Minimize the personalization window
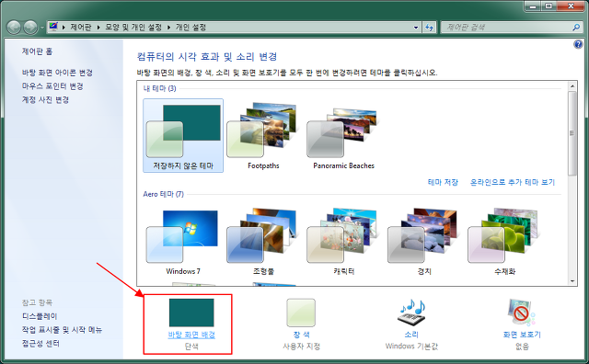The height and width of the screenshot is (364, 589). (533, 6)
